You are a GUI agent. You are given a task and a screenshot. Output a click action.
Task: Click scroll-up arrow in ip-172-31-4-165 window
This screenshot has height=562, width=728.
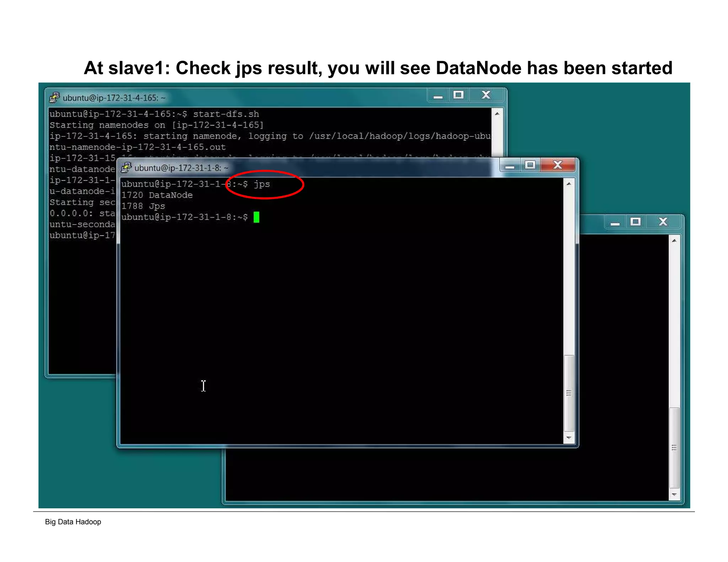pos(497,114)
